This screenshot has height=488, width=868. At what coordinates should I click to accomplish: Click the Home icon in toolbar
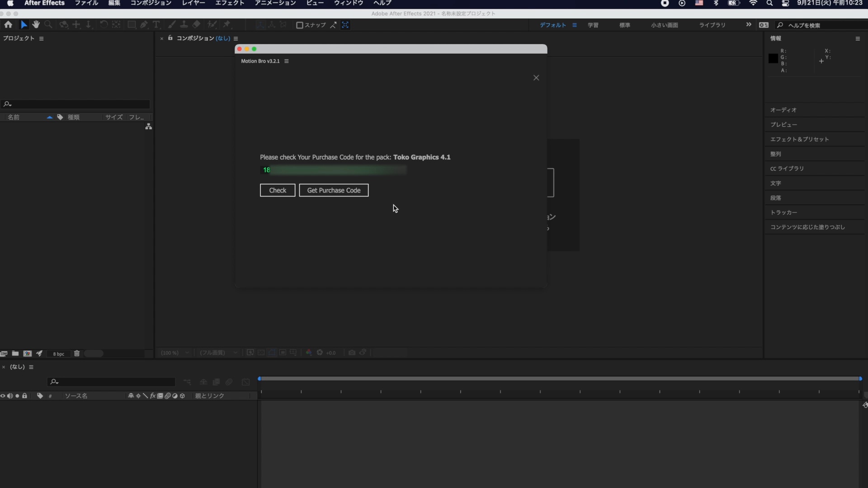pos(8,25)
